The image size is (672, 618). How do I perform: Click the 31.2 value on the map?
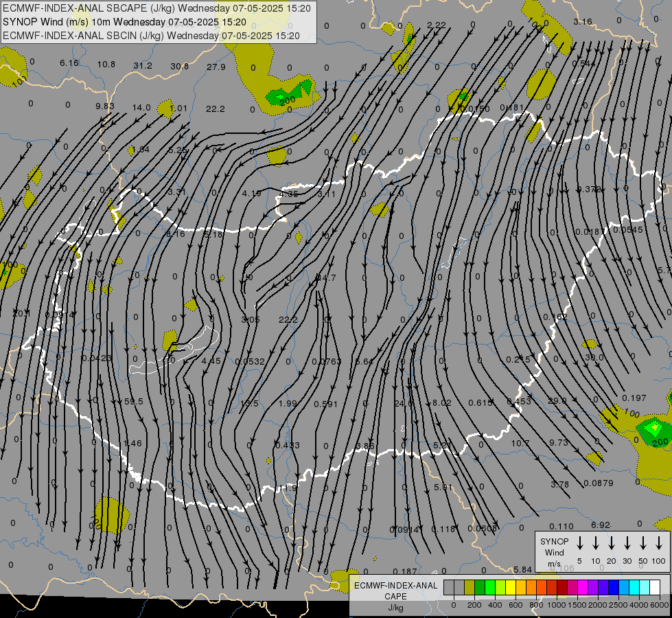tap(143, 66)
